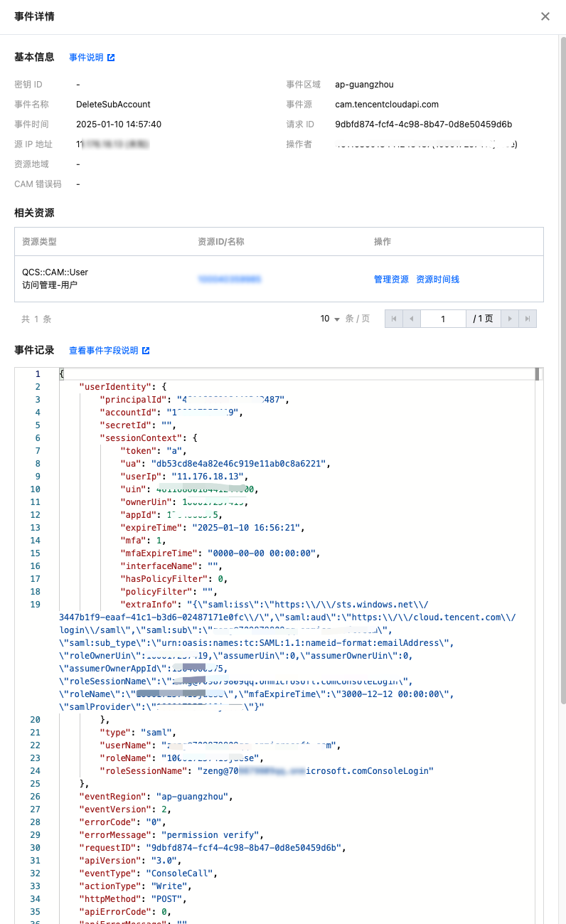Screen dimensions: 566x924
Task: Click "actionType": "Write" line
Action: tap(136, 886)
